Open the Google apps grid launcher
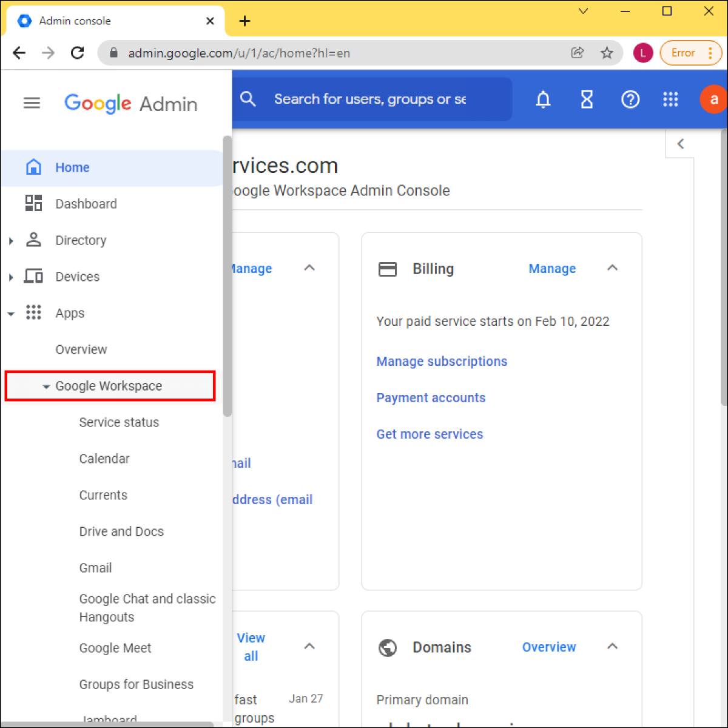 [670, 99]
